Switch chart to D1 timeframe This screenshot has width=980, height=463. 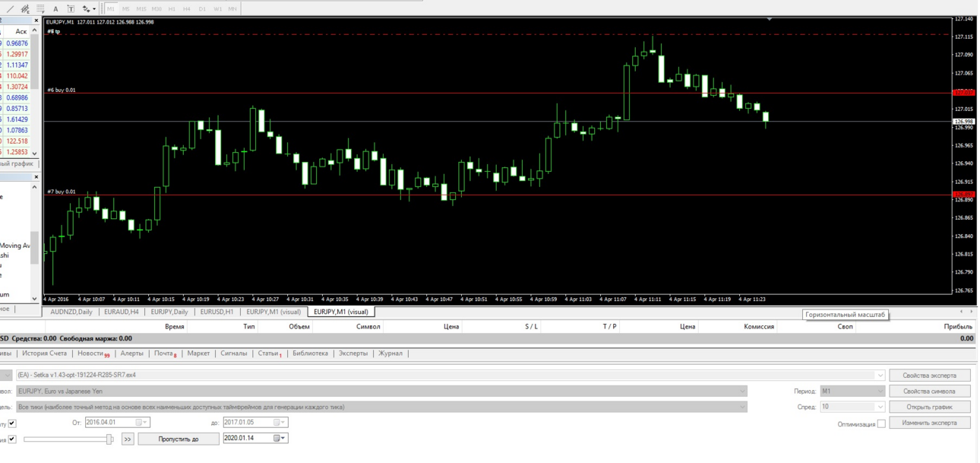click(202, 9)
